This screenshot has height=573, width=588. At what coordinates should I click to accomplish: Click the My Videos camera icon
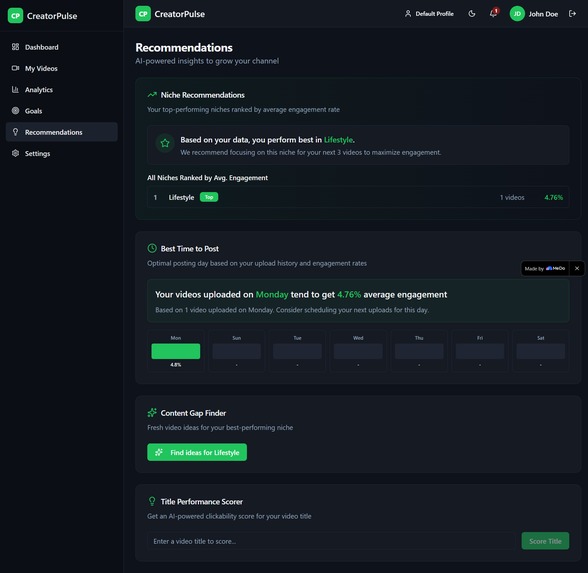click(x=15, y=68)
